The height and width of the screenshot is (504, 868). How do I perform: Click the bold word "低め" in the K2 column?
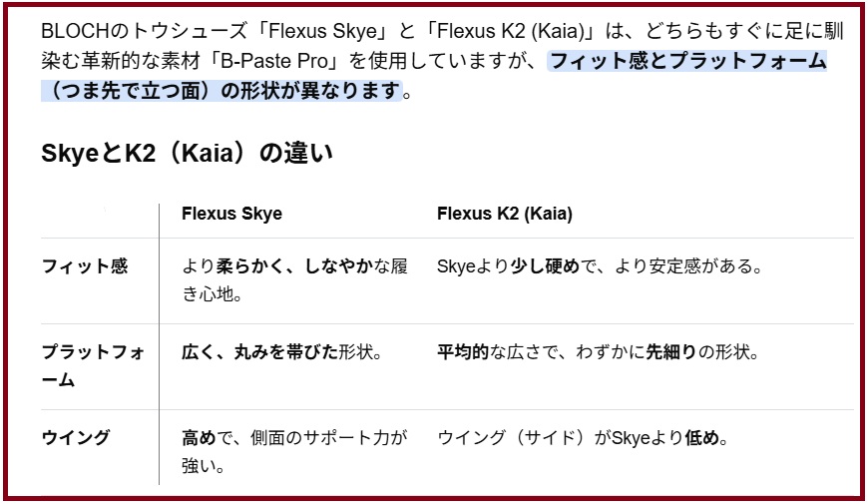click(702, 438)
